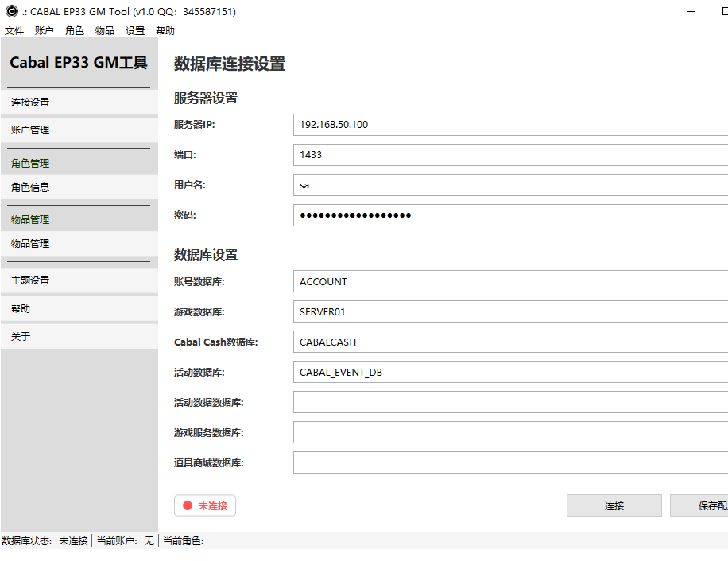
Task: Click the 活动数据库 field with CABAL_EVENT_DB
Action: 511,372
